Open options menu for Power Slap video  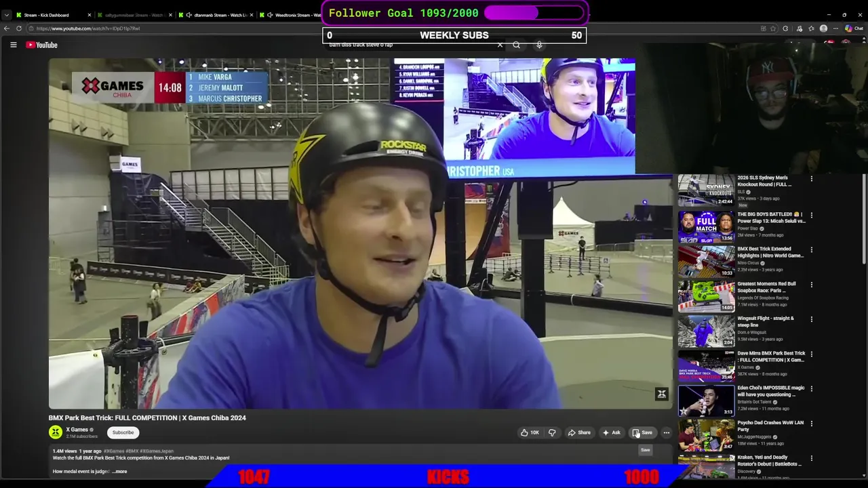[812, 215]
